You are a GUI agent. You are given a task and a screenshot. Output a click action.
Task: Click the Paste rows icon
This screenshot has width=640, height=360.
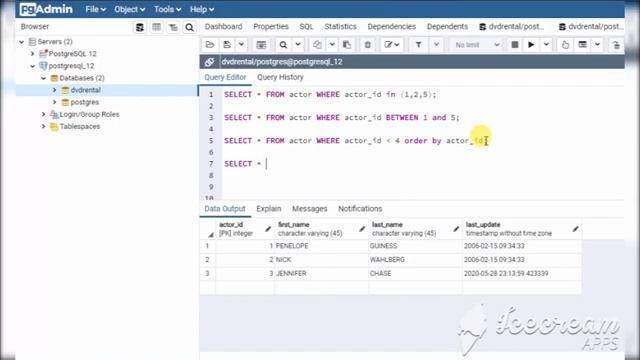347,45
